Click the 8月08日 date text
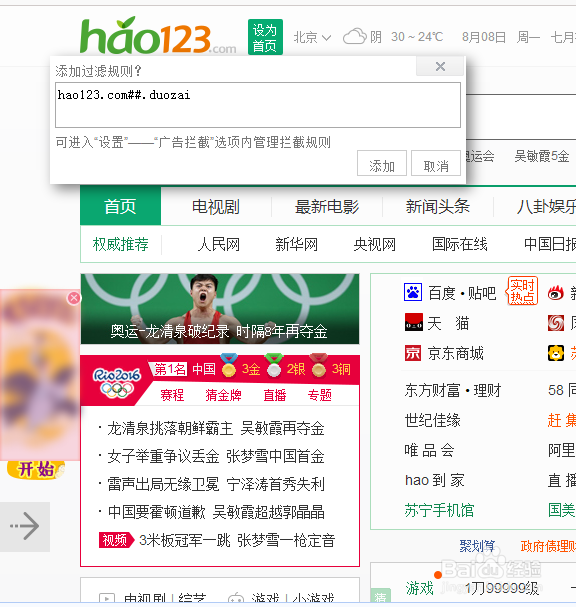Image resolution: width=576 pixels, height=607 pixels. (484, 37)
